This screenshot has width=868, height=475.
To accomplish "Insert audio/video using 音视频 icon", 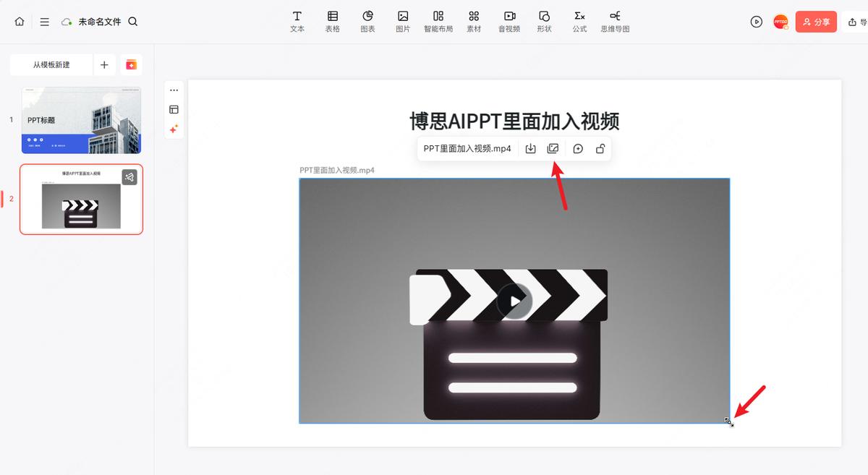I will coord(509,20).
